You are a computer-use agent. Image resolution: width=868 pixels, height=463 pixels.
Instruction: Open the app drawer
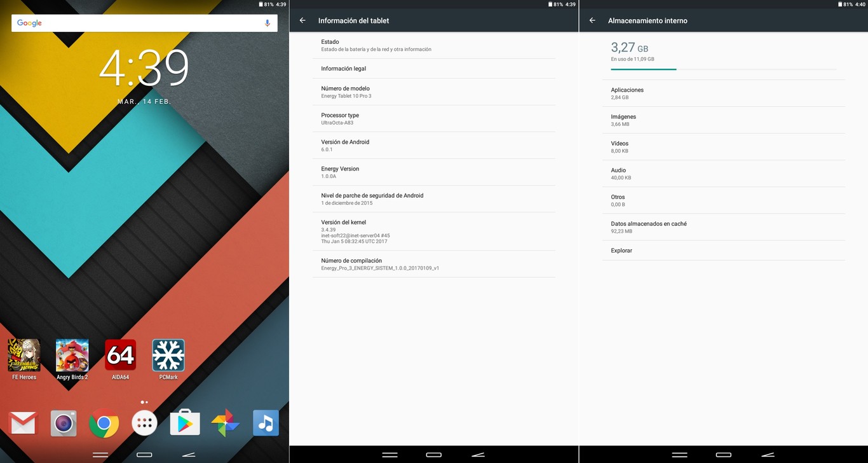[144, 422]
